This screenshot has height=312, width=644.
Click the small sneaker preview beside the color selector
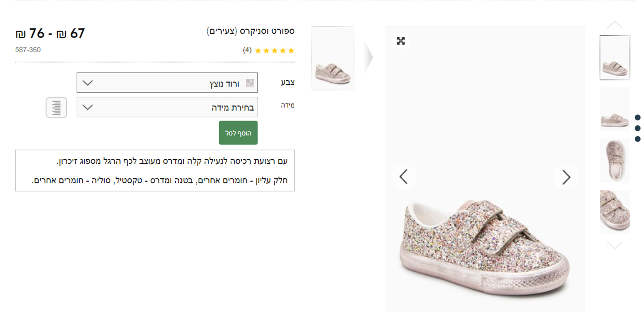point(332,58)
